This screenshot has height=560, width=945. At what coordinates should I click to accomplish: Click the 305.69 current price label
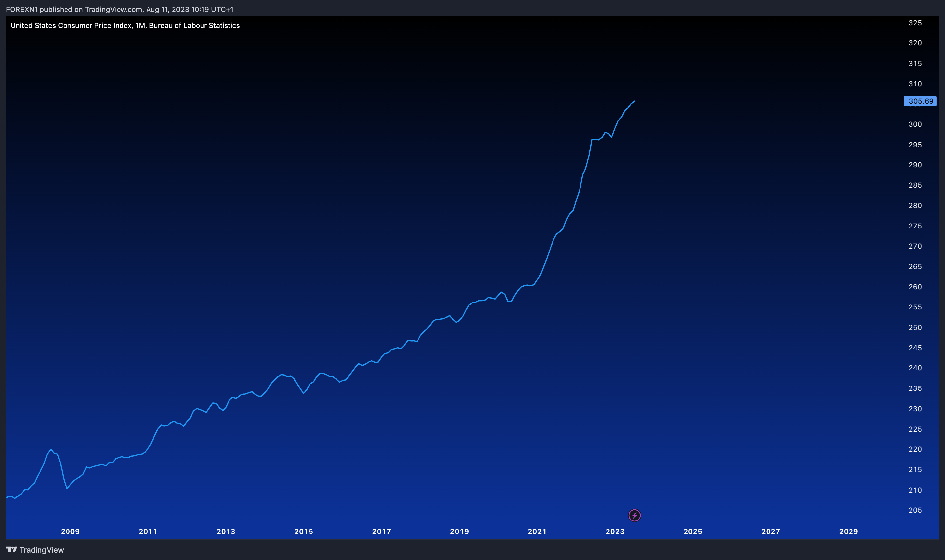(x=920, y=101)
